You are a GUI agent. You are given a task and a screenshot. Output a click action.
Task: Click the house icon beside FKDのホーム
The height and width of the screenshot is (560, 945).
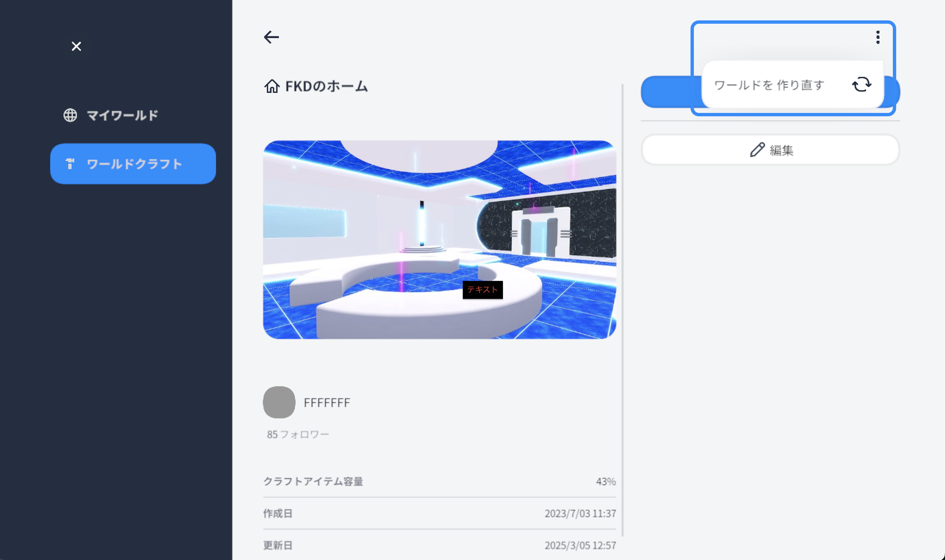coord(272,86)
